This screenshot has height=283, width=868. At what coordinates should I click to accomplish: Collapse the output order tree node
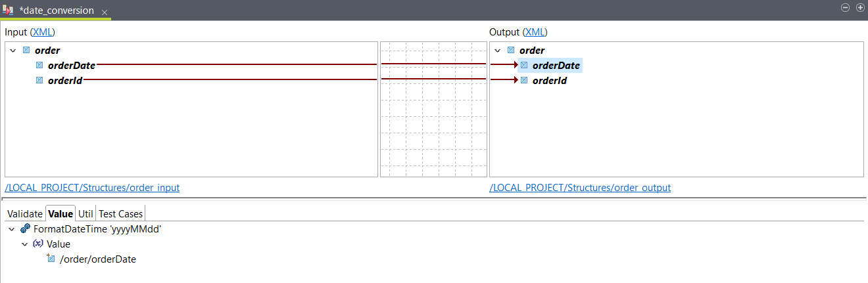click(x=497, y=51)
